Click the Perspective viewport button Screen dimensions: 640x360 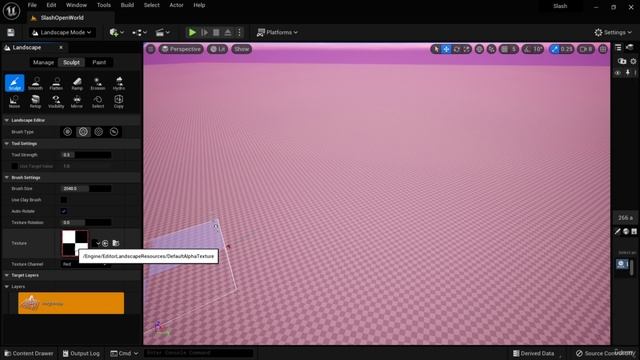coord(181,49)
